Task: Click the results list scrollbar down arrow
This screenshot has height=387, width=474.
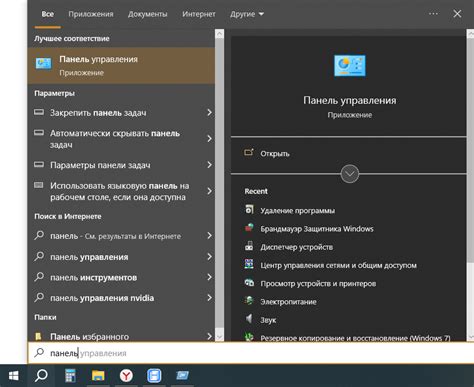Action: (220, 337)
